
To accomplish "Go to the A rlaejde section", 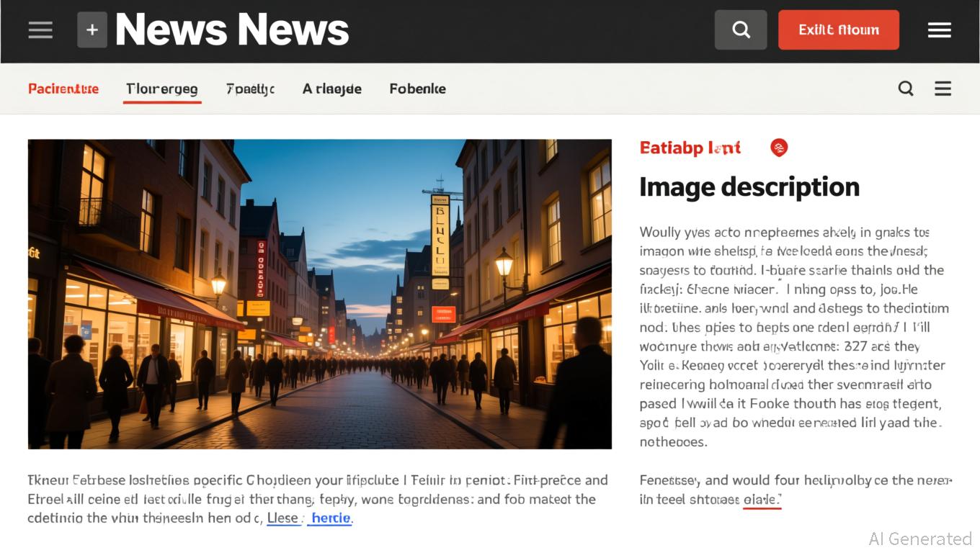I will click(331, 89).
